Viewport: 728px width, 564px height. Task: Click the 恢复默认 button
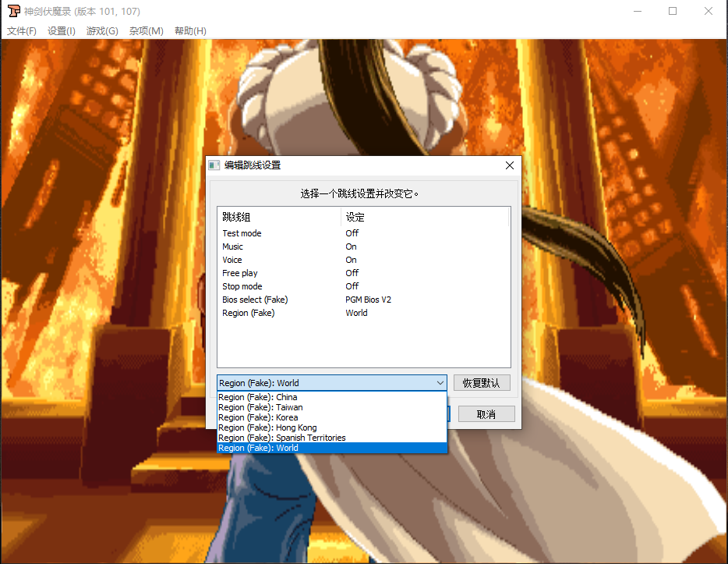pos(482,383)
